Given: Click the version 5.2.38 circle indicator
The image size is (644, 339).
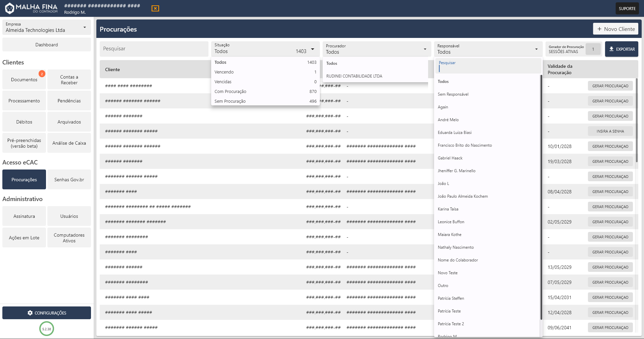Looking at the screenshot, I should click(x=47, y=329).
